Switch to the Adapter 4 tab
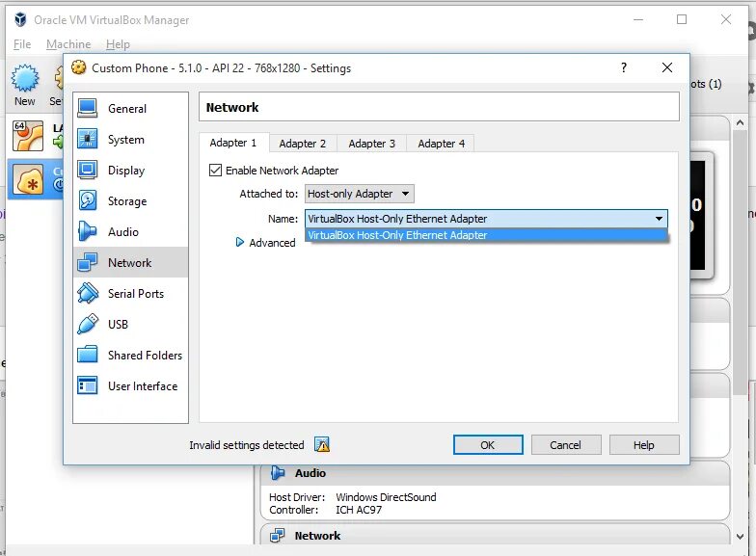Image resolution: width=756 pixels, height=556 pixels. point(442,144)
